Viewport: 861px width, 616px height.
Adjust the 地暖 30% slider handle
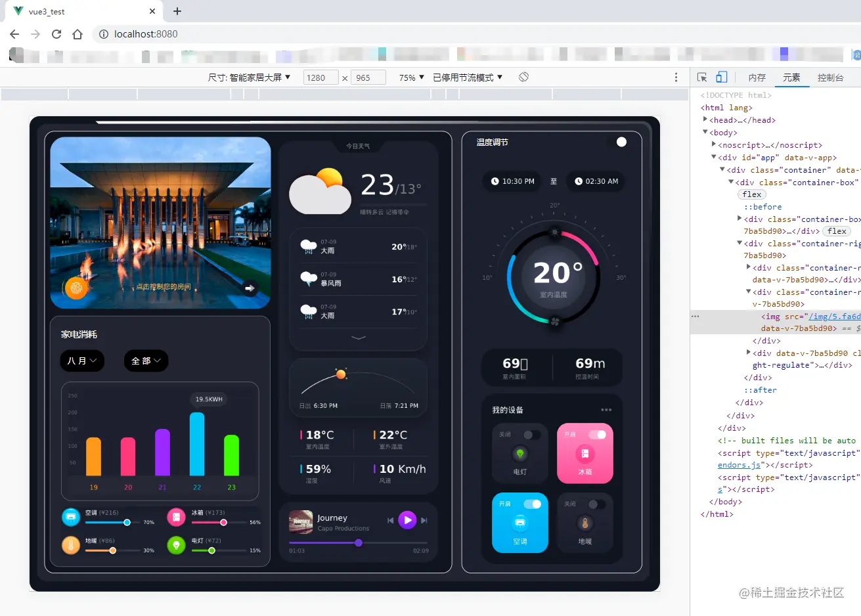(x=113, y=550)
